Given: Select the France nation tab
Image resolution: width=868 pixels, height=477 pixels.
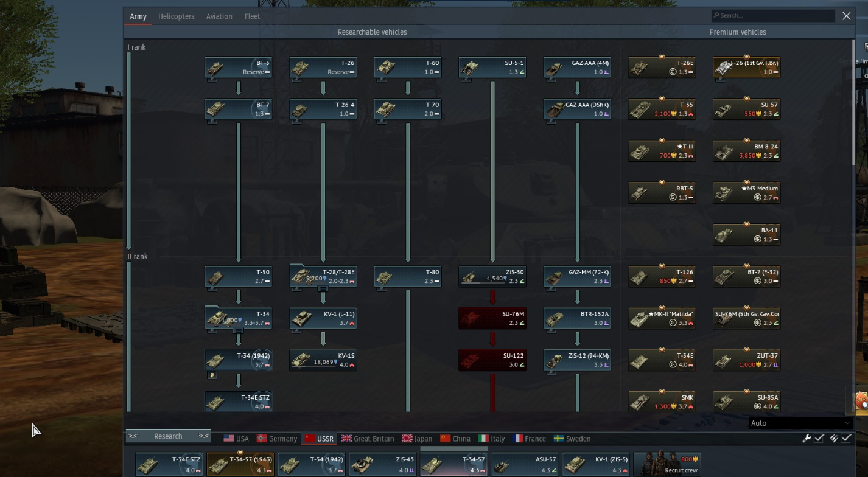Looking at the screenshot, I should [530, 439].
